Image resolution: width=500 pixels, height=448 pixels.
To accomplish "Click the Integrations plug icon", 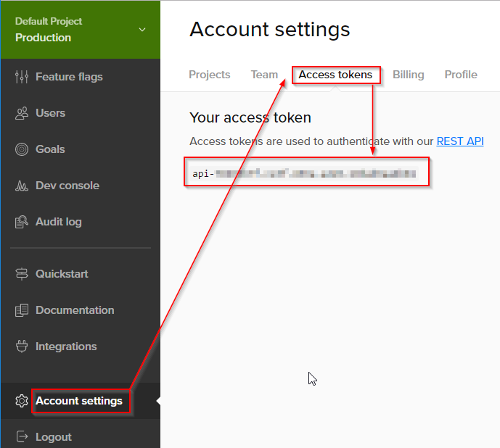I will tap(22, 347).
